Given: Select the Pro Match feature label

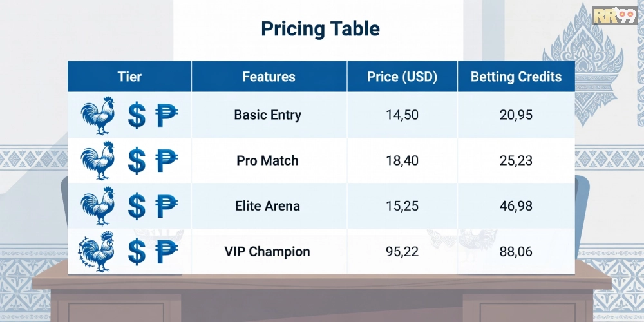Looking at the screenshot, I should (x=268, y=160).
